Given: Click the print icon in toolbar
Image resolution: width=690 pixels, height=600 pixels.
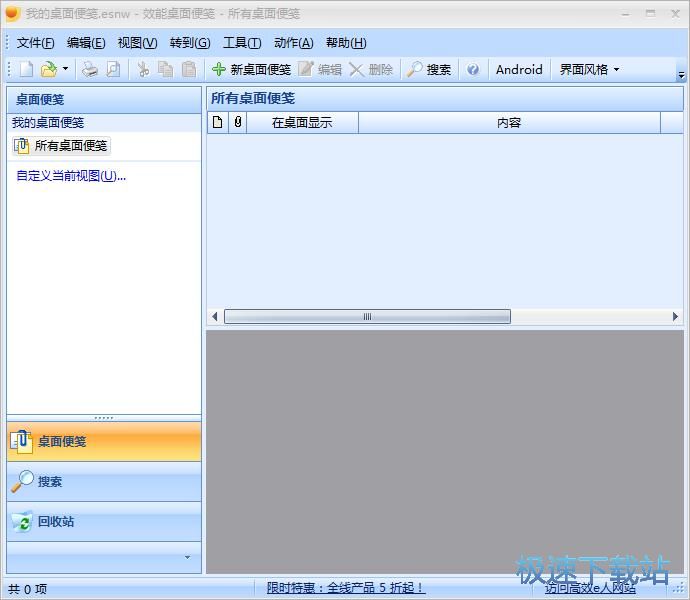Looking at the screenshot, I should 90,69.
